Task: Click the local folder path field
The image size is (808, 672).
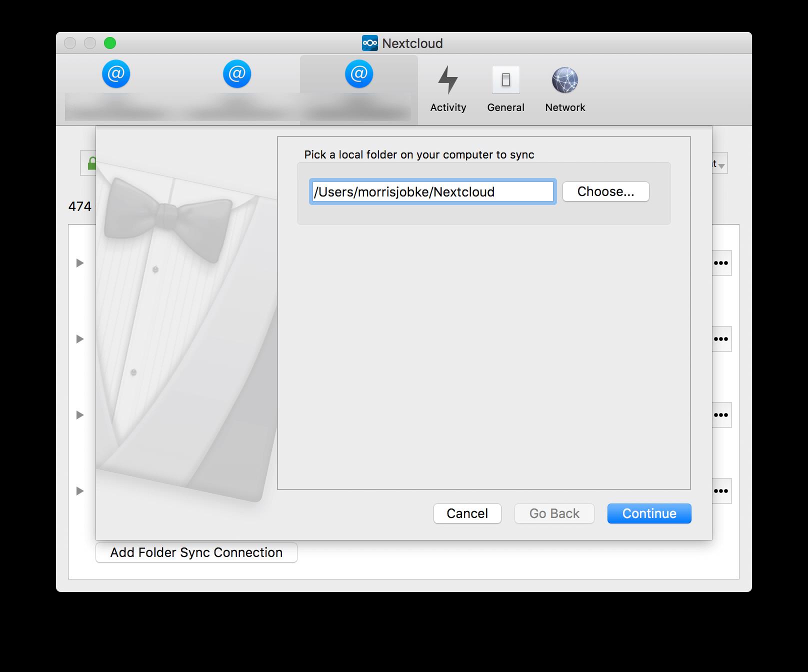Action: tap(432, 192)
